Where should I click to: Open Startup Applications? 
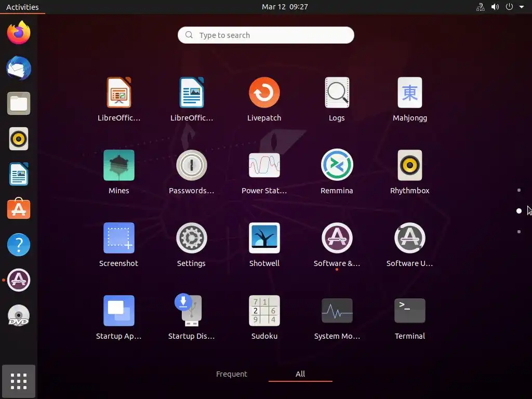(119, 317)
